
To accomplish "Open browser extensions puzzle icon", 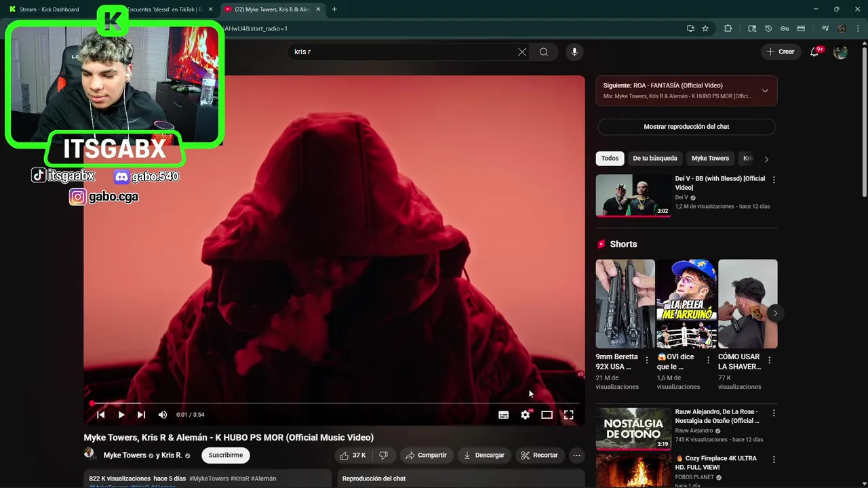I will point(728,28).
